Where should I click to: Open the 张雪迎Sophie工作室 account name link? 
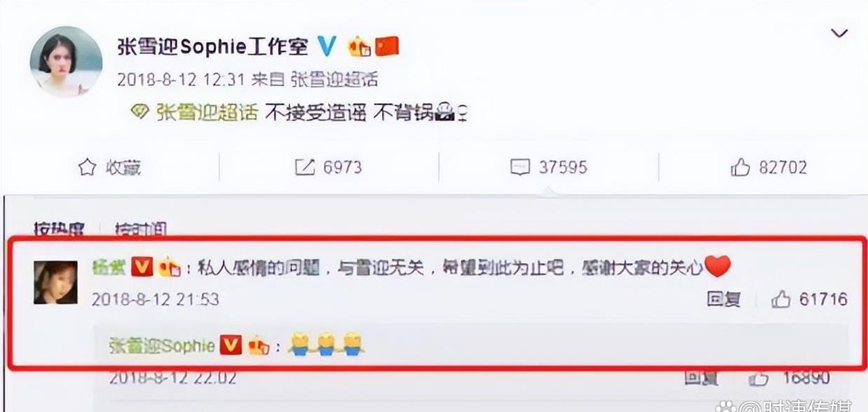point(212,47)
